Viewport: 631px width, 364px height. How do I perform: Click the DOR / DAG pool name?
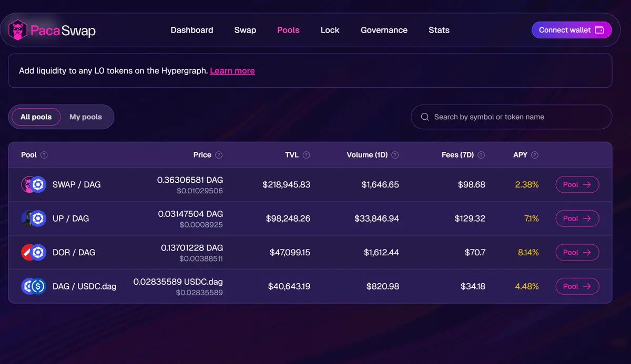pos(74,253)
